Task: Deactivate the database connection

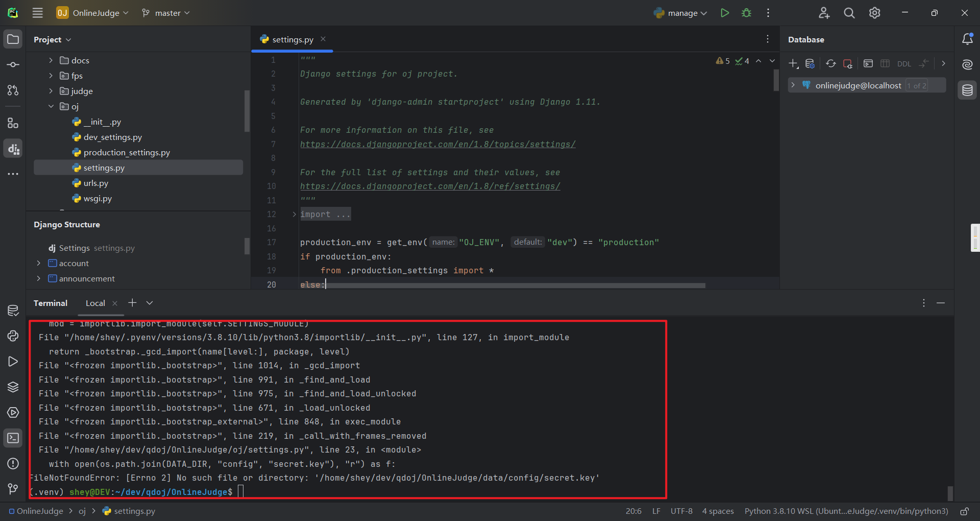Action: (x=848, y=63)
